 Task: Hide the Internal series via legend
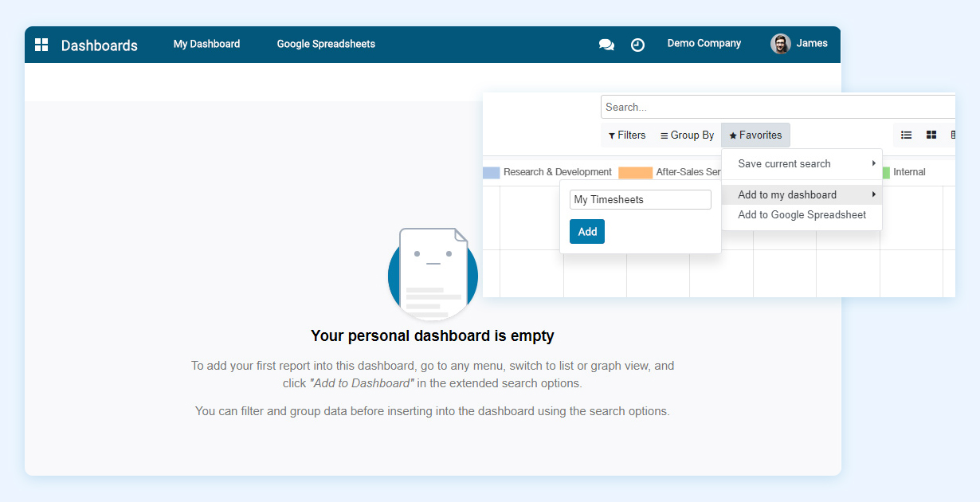tap(910, 171)
